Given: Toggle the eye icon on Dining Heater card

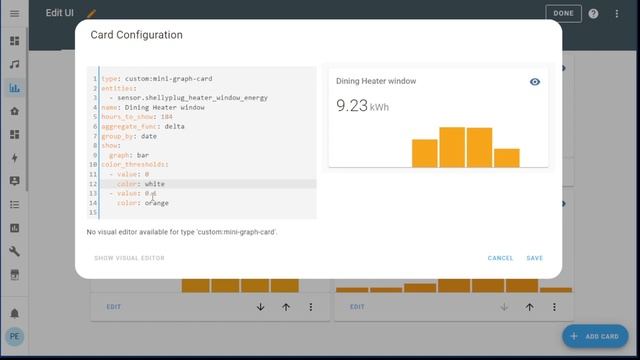Looking at the screenshot, I should (535, 82).
